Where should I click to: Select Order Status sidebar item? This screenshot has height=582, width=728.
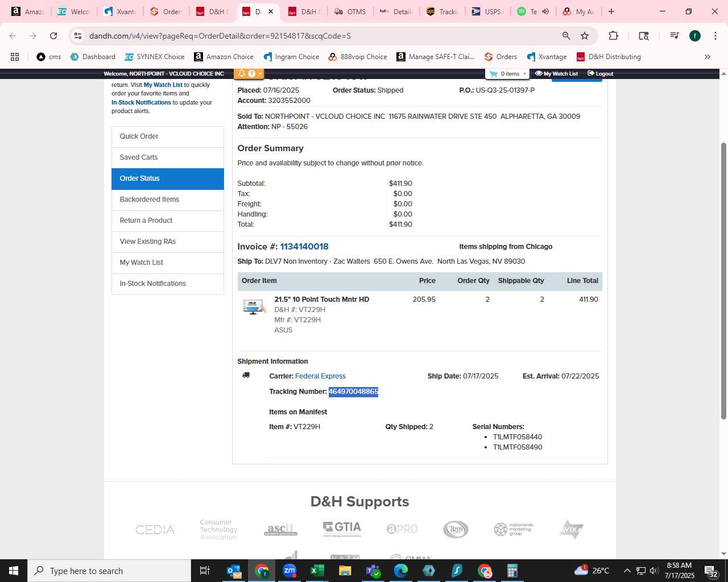(168, 178)
